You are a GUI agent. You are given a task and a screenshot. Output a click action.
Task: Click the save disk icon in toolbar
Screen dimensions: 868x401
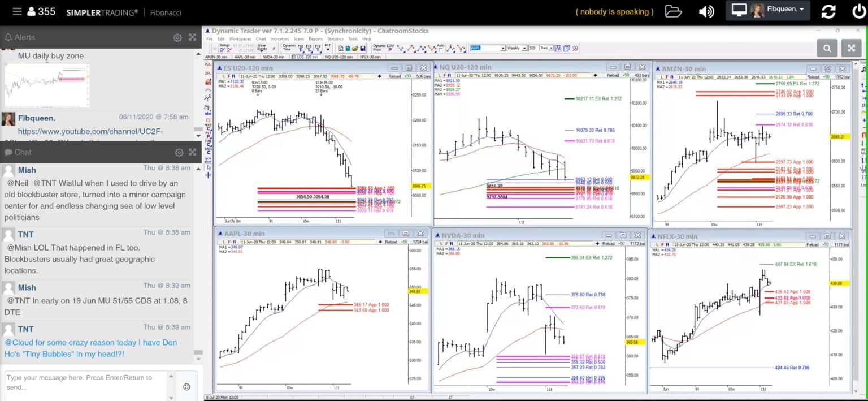coord(363,49)
